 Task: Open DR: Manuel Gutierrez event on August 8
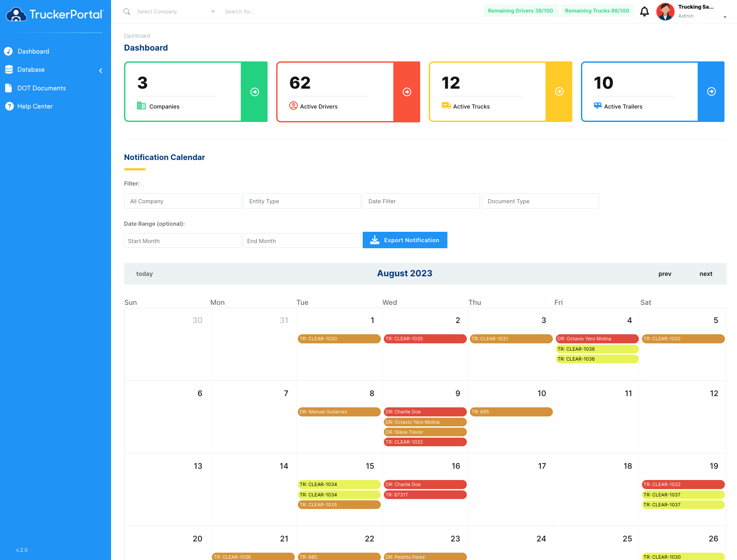tap(339, 412)
